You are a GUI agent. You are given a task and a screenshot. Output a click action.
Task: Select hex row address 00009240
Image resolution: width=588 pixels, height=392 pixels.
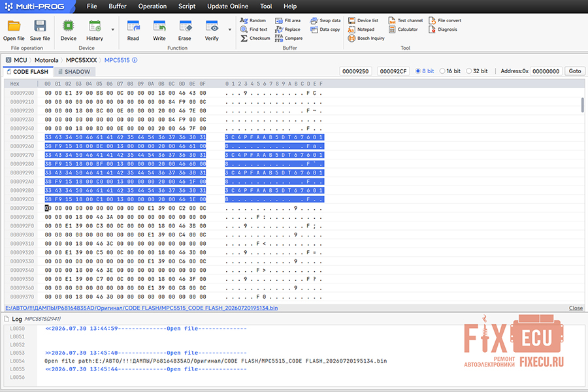[22, 128]
